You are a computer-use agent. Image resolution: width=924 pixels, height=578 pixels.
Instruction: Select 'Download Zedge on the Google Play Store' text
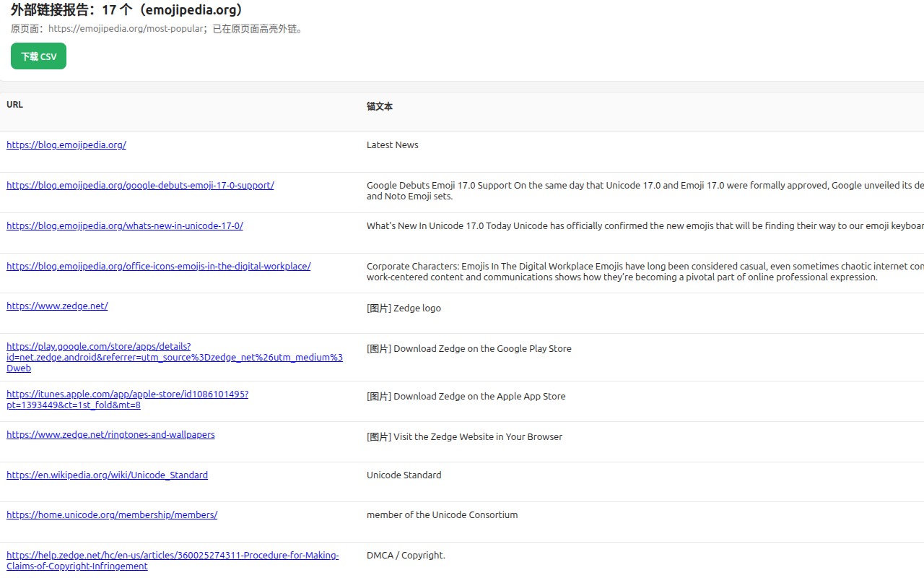(x=482, y=348)
